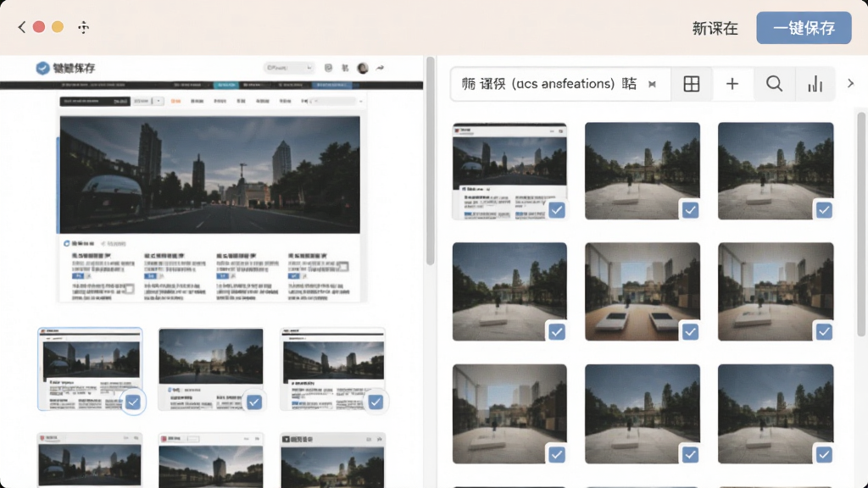Click the left panel vertical scrollbar
The height and width of the screenshot is (488, 868).
(430, 161)
